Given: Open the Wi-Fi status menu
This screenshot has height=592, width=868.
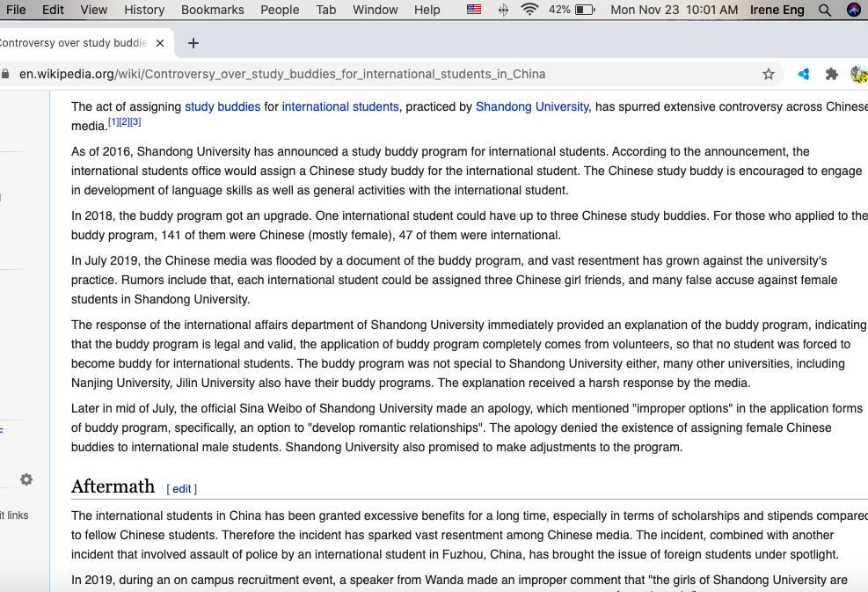Looking at the screenshot, I should pos(529,10).
